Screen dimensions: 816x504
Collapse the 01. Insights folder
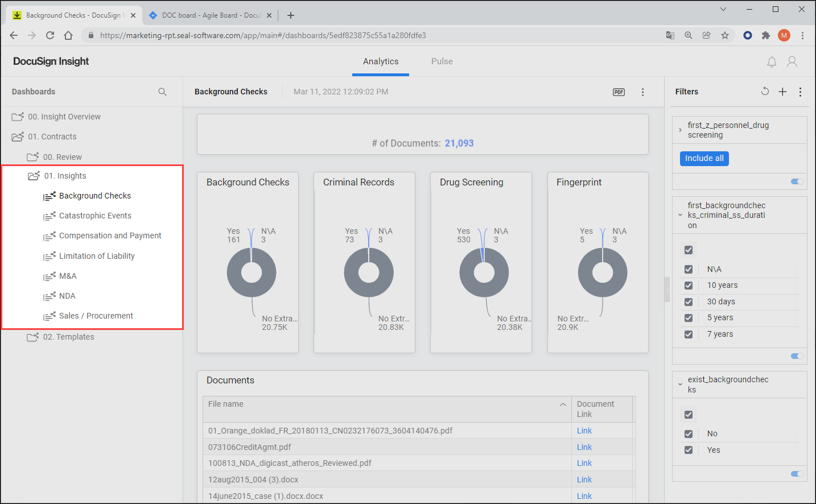pos(34,176)
